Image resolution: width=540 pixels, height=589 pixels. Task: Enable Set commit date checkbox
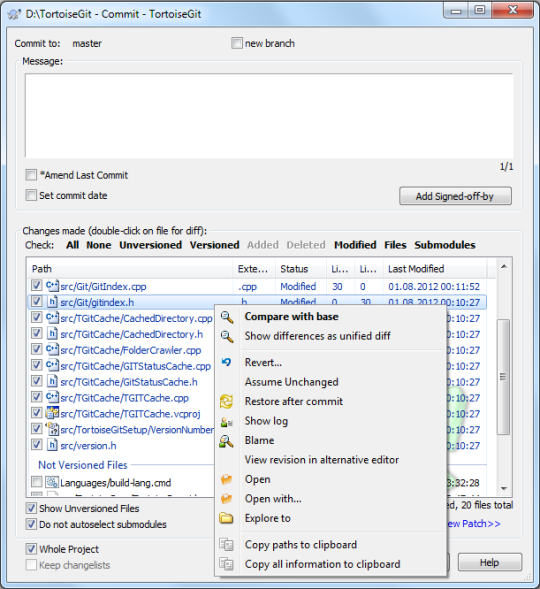pos(31,195)
